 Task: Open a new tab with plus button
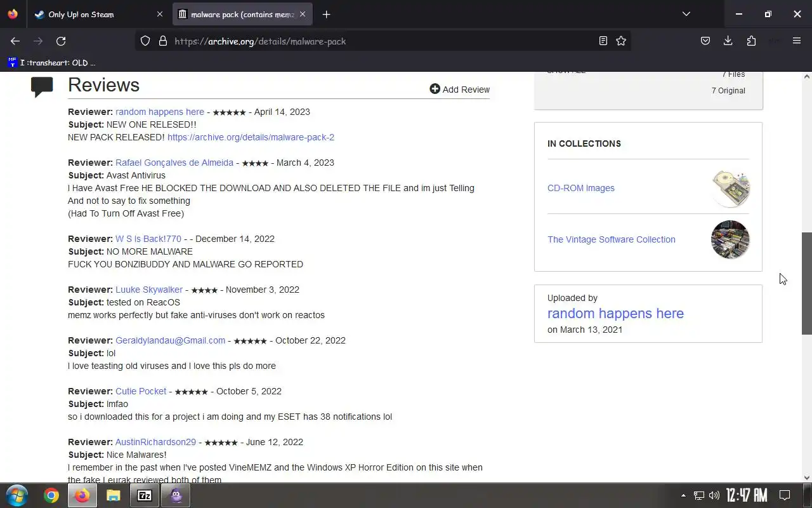[326, 14]
